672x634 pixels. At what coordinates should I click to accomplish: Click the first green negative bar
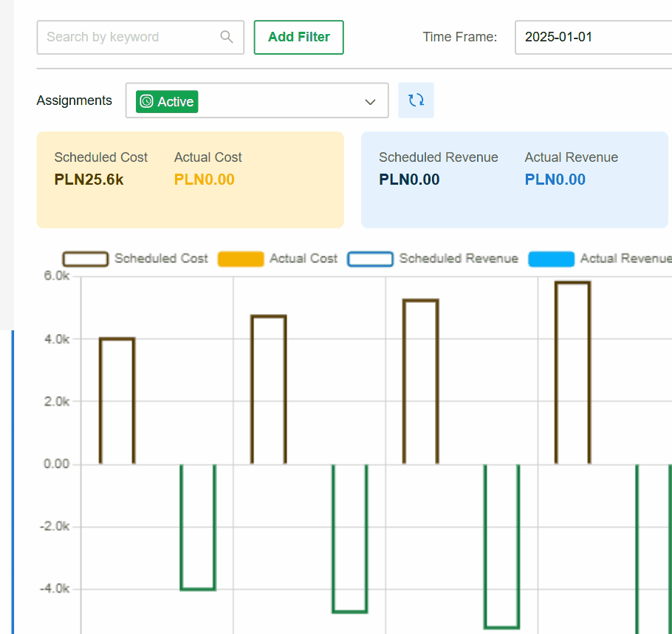[x=198, y=527]
